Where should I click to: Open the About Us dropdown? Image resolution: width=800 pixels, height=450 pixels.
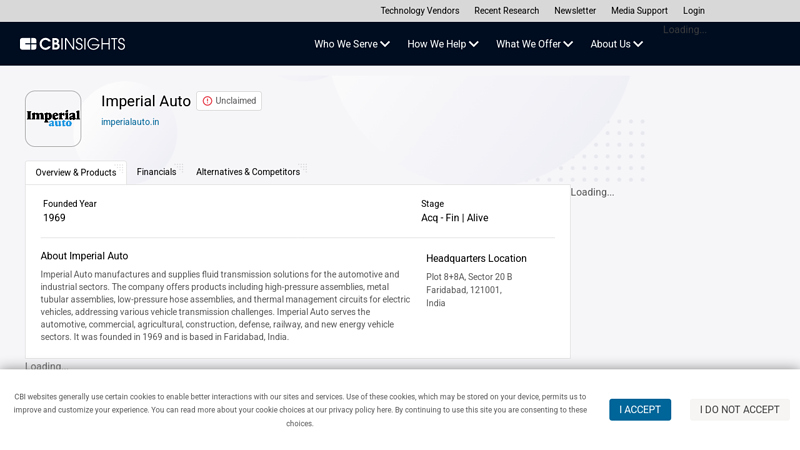pyautogui.click(x=616, y=44)
